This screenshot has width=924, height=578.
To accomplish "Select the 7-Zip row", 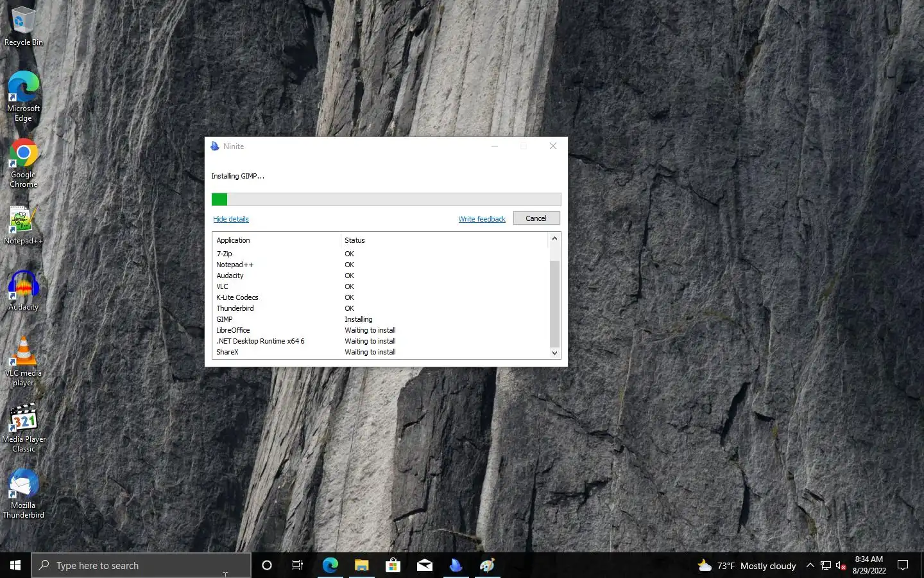I will coord(381,254).
